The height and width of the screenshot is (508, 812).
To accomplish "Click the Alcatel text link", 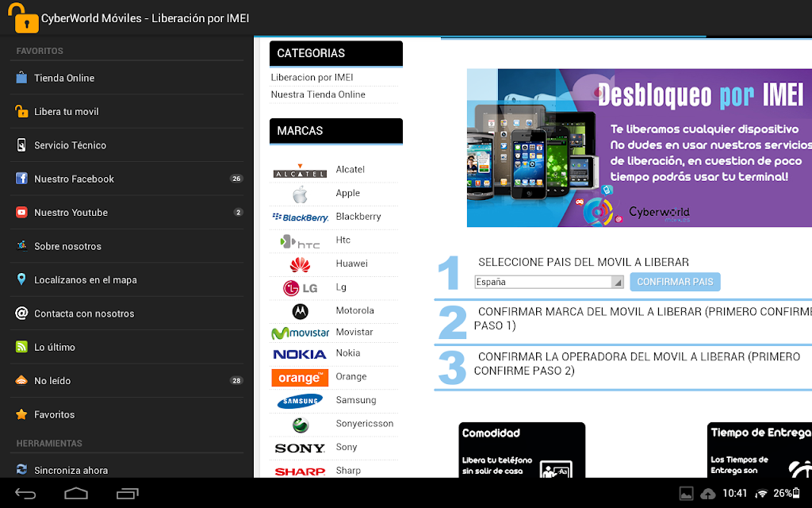I will click(x=350, y=170).
